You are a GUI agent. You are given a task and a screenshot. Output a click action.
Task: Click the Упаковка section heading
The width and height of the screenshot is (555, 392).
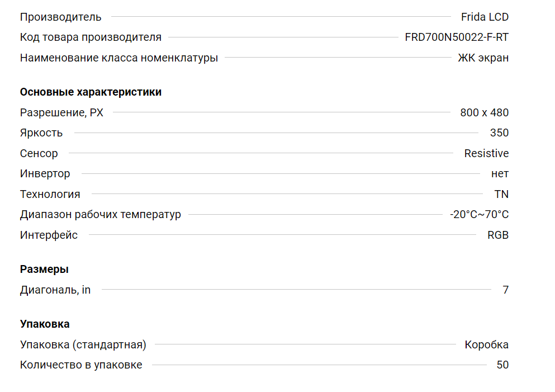point(45,324)
